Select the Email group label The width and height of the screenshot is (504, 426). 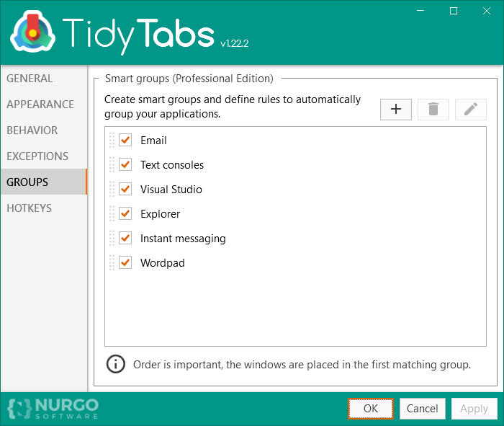(x=153, y=141)
